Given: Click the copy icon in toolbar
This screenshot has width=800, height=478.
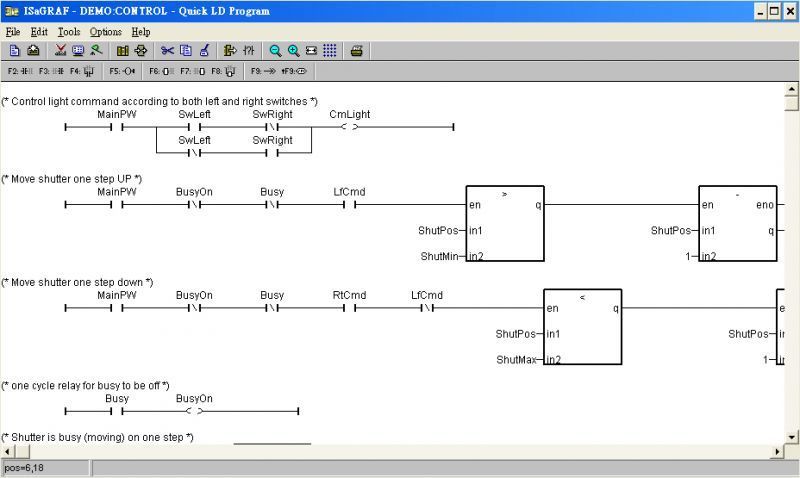Looking at the screenshot, I should click(186, 51).
